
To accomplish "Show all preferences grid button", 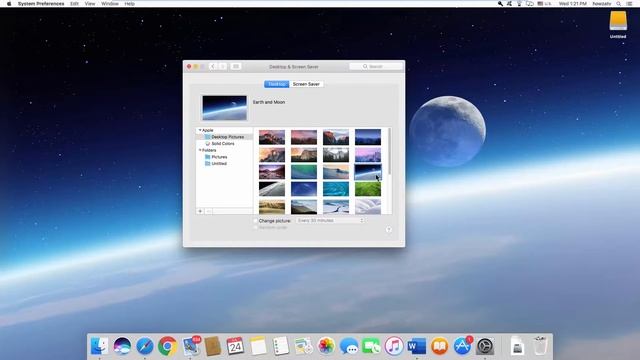I will 236,67.
